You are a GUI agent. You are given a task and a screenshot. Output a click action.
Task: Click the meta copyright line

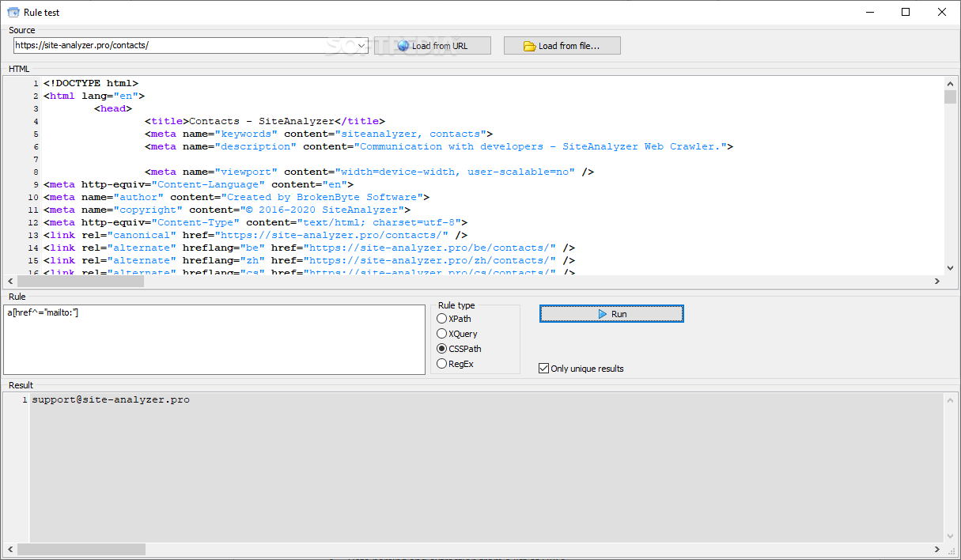click(227, 210)
